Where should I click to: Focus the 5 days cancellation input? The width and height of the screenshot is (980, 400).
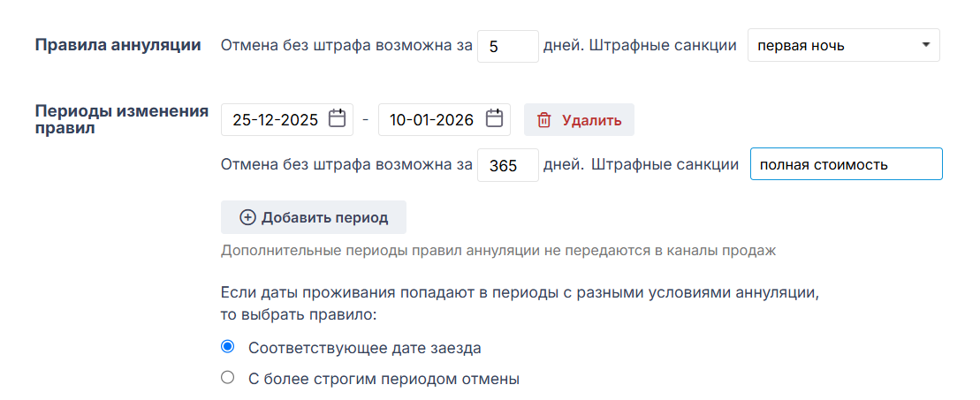point(507,46)
